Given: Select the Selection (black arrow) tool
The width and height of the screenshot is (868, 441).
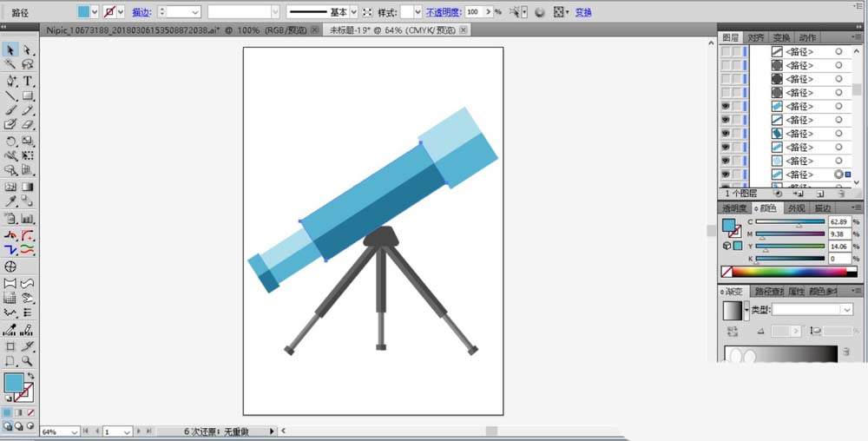Looking at the screenshot, I should click(x=10, y=50).
